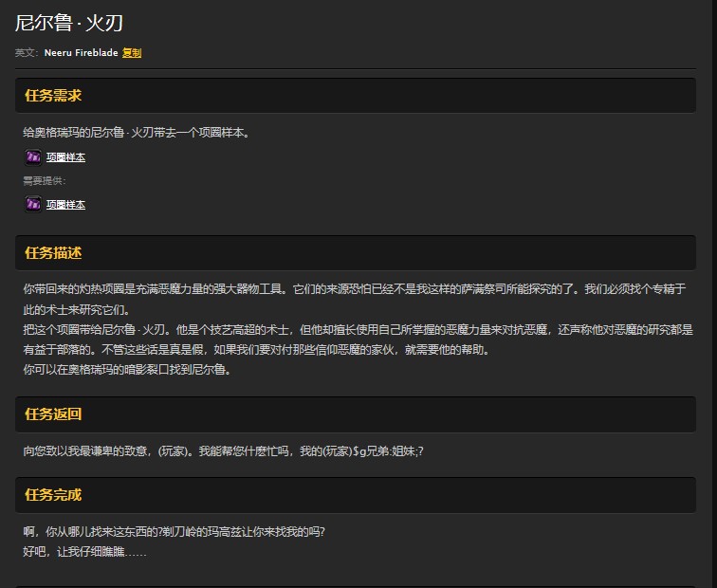Screen dimensions: 717x588
Task: Open the 项圈样本 link above 需要提供 label
Action: [65, 157]
